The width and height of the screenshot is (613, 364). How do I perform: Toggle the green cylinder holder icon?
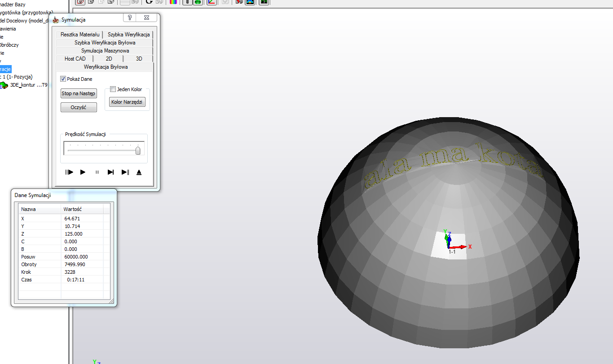[197, 2]
